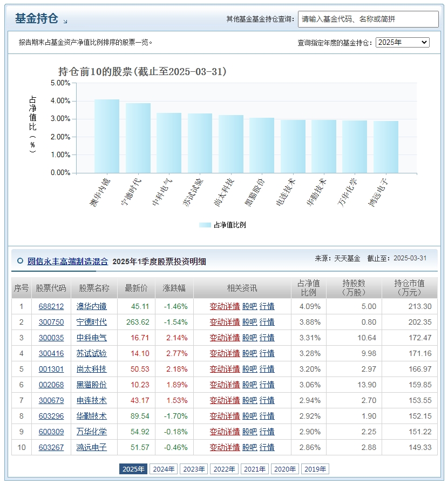Viewport: 448px width, 484px height.
Task: Switch to the 2024年 holdings tab
Action: click(164, 469)
